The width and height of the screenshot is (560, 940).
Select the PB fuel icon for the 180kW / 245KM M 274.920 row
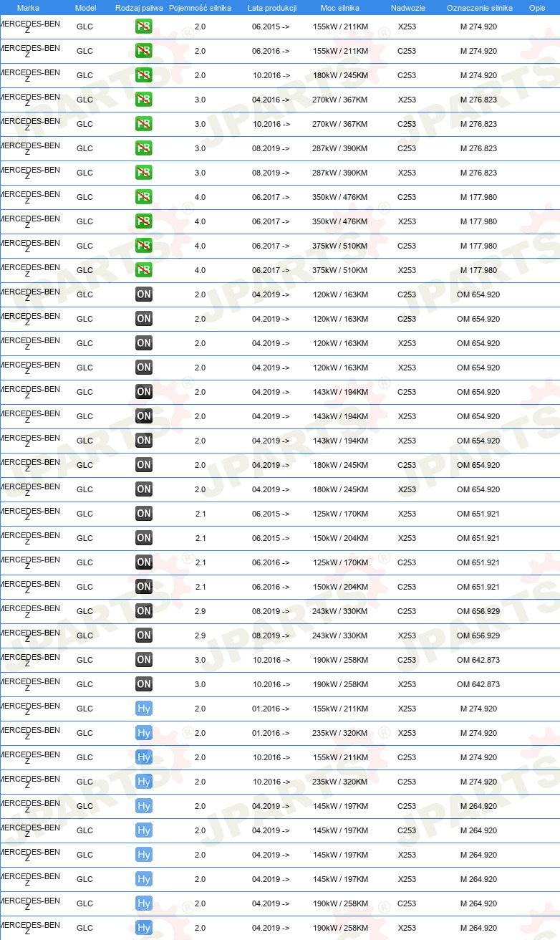(144, 76)
